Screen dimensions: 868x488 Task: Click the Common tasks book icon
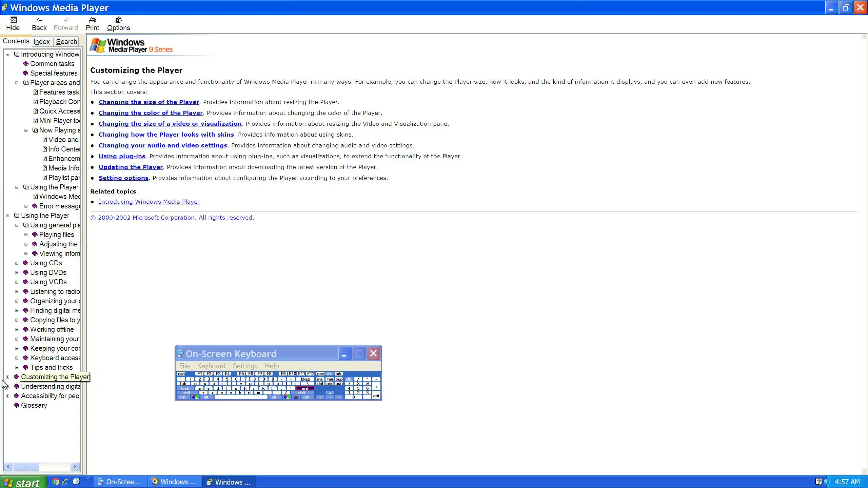[25, 64]
